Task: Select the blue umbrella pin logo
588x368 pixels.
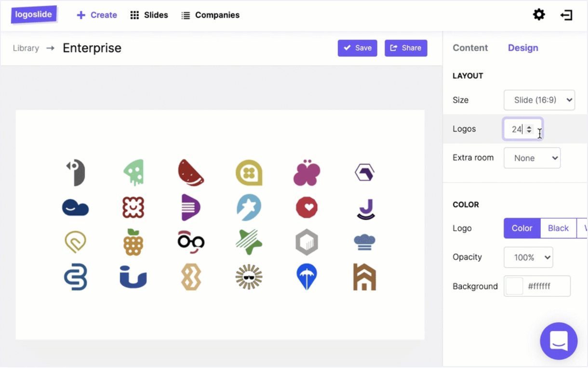Action: (x=307, y=277)
